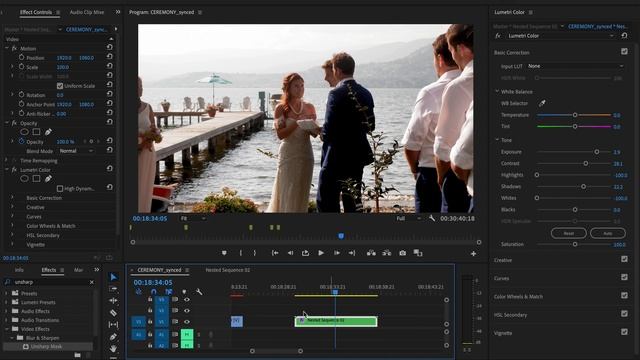The image size is (640, 360).
Task: Select the Hand tool
Action: [113, 348]
